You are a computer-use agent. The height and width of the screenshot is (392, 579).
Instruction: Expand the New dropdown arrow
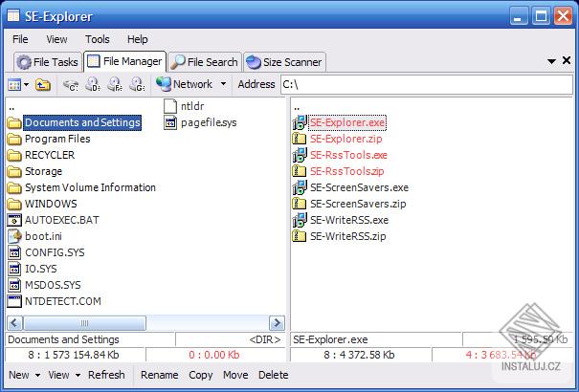point(37,376)
